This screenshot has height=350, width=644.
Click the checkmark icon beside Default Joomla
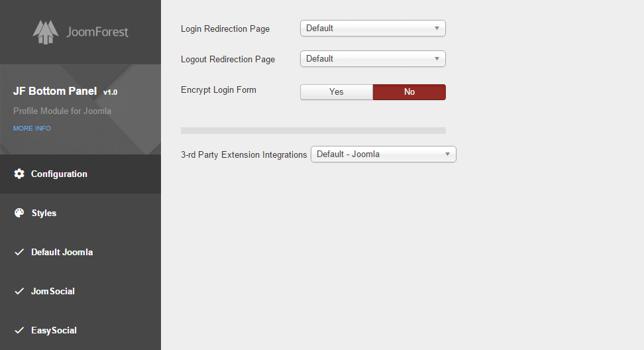(19, 253)
